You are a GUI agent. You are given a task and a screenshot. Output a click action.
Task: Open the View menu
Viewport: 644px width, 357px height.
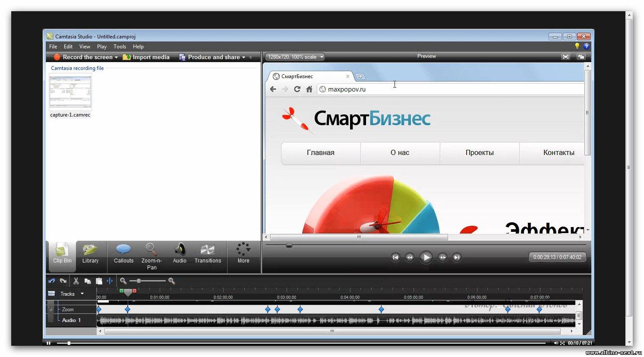[x=85, y=47]
